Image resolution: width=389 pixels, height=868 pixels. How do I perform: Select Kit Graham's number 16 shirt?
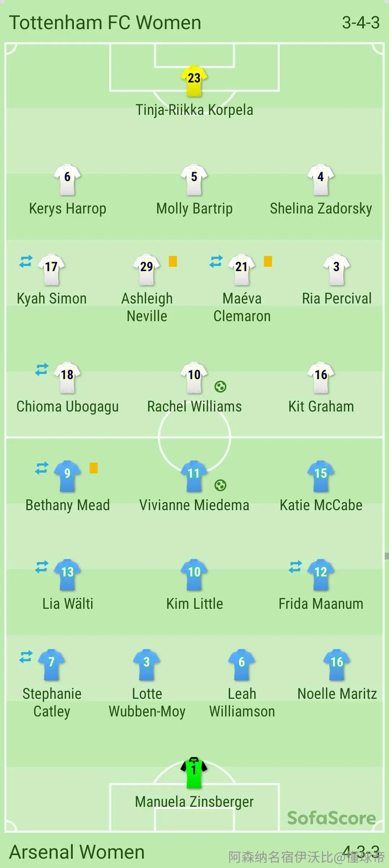click(321, 378)
